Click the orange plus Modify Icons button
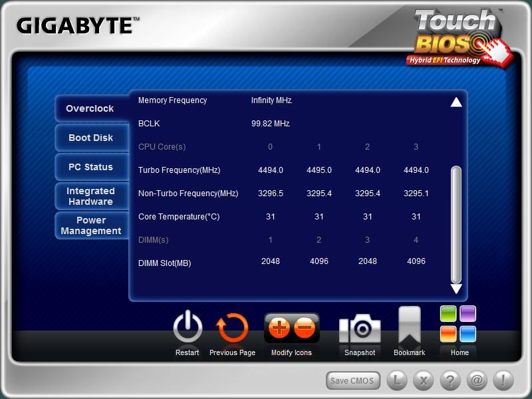This screenshot has width=532, height=399. [279, 328]
